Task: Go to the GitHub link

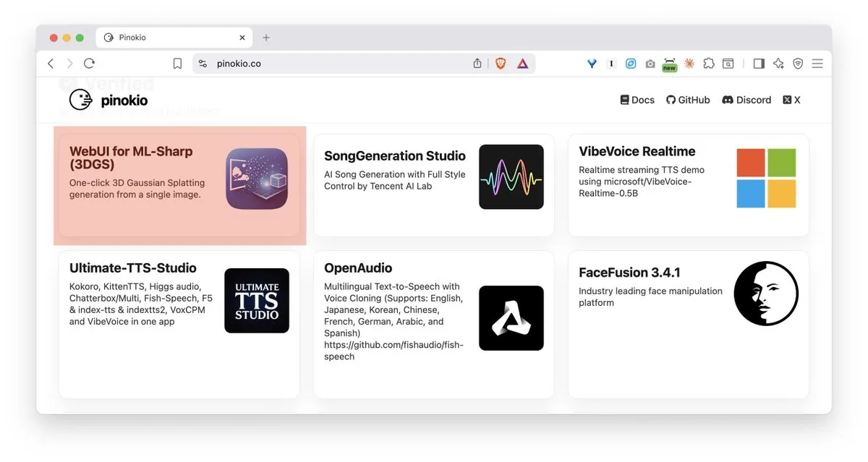Action: click(x=688, y=100)
